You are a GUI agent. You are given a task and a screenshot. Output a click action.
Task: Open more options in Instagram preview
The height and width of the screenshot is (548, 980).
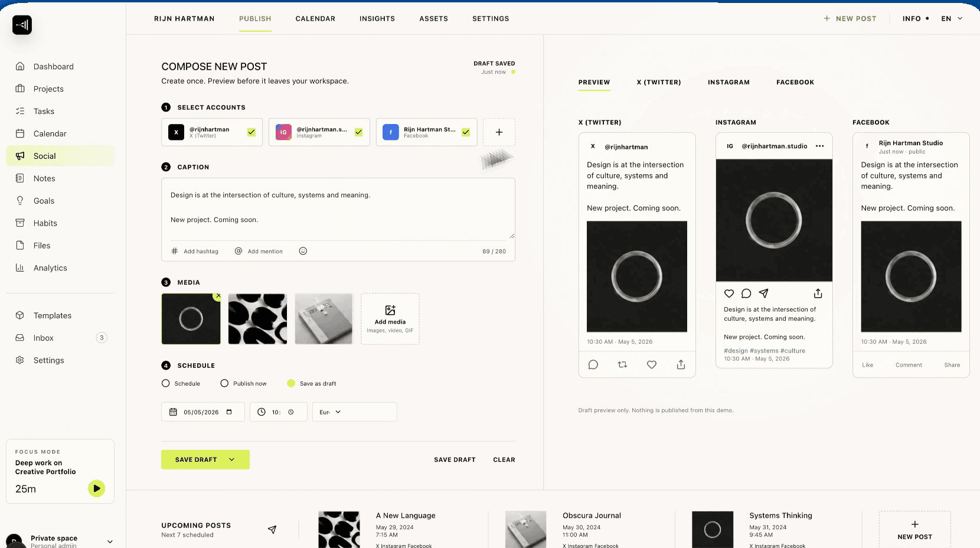819,146
